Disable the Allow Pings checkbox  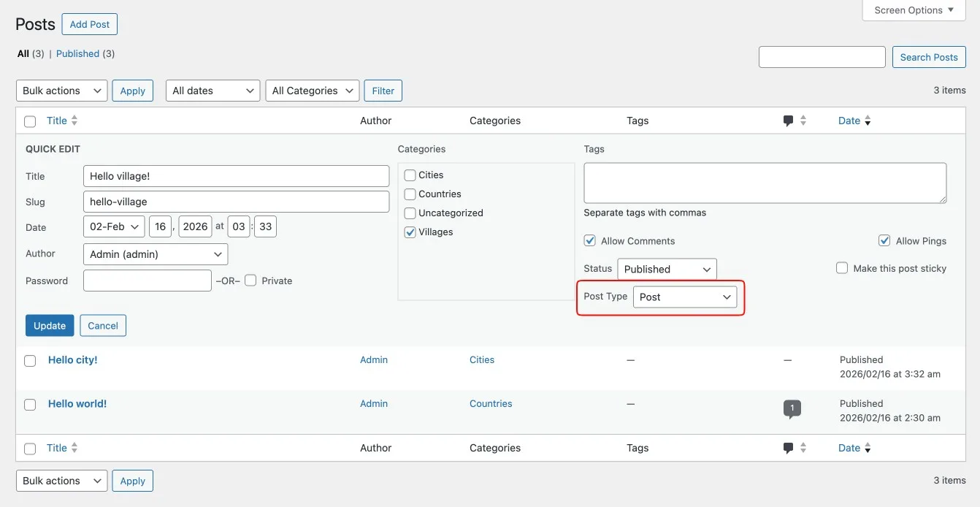[x=884, y=241]
